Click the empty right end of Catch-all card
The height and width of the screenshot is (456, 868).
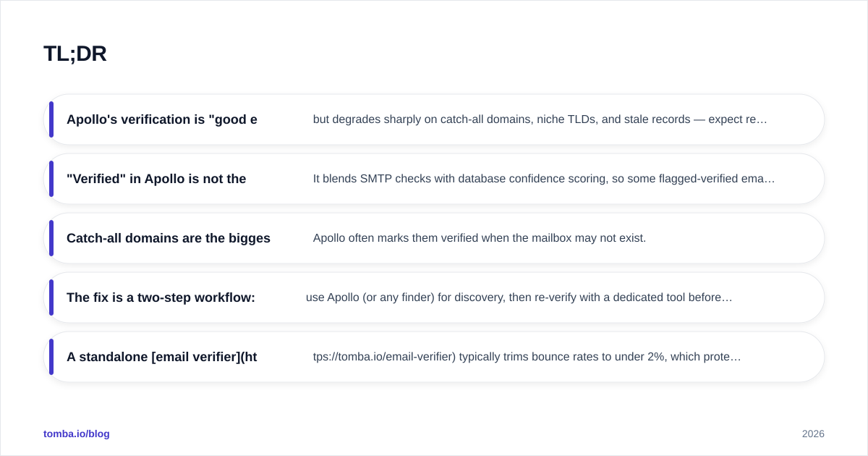click(734, 238)
